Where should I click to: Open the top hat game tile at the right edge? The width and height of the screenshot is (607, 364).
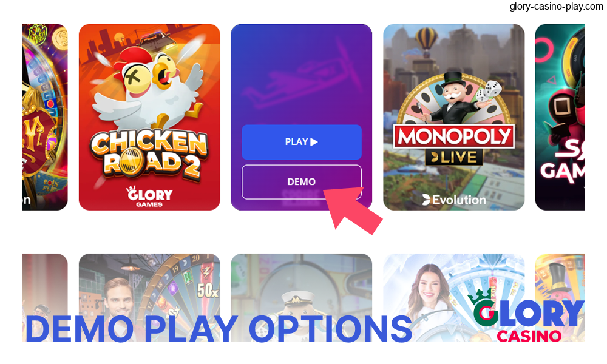tap(560, 298)
